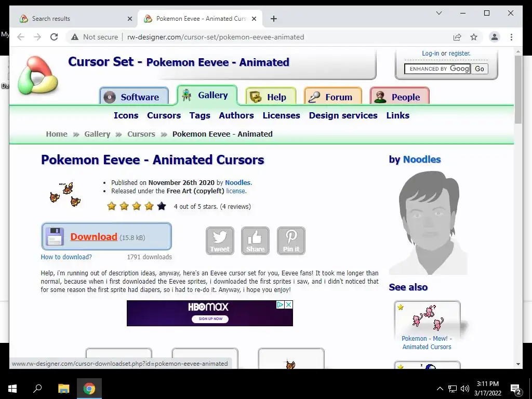Image resolution: width=532 pixels, height=399 pixels.
Task: Click Noodles link in published line
Action: (237, 182)
